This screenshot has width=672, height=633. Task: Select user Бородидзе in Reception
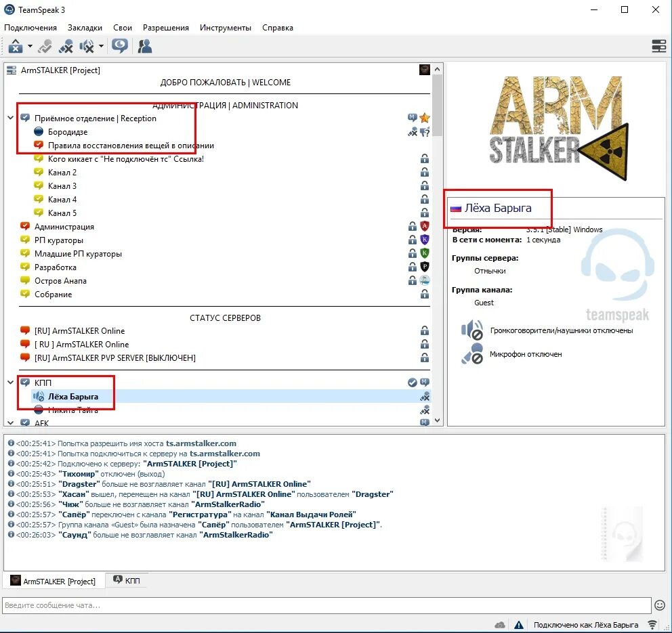coord(68,132)
